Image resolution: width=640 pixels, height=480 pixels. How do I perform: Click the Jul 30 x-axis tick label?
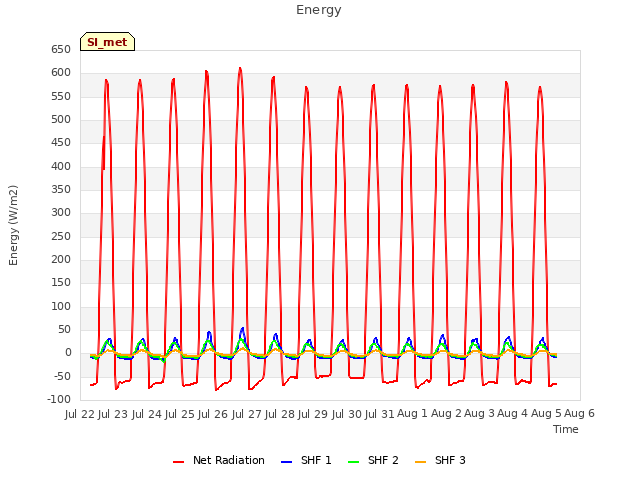[346, 414]
